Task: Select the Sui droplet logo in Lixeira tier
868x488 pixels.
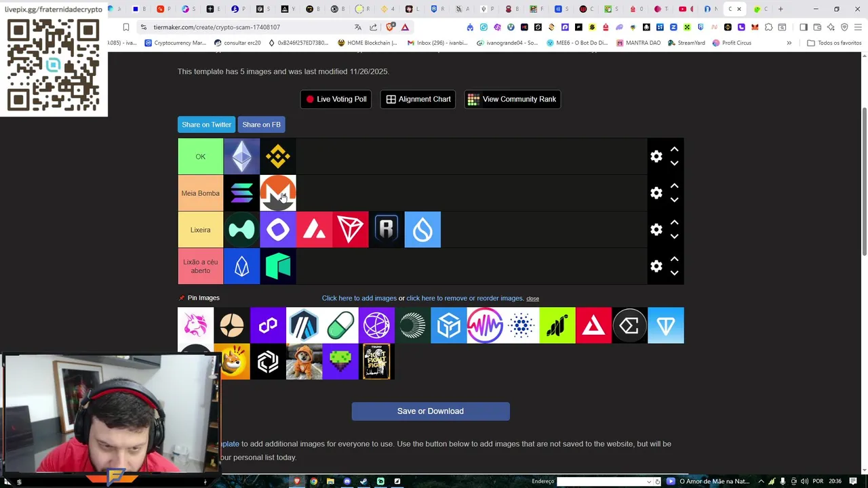Action: coord(422,230)
